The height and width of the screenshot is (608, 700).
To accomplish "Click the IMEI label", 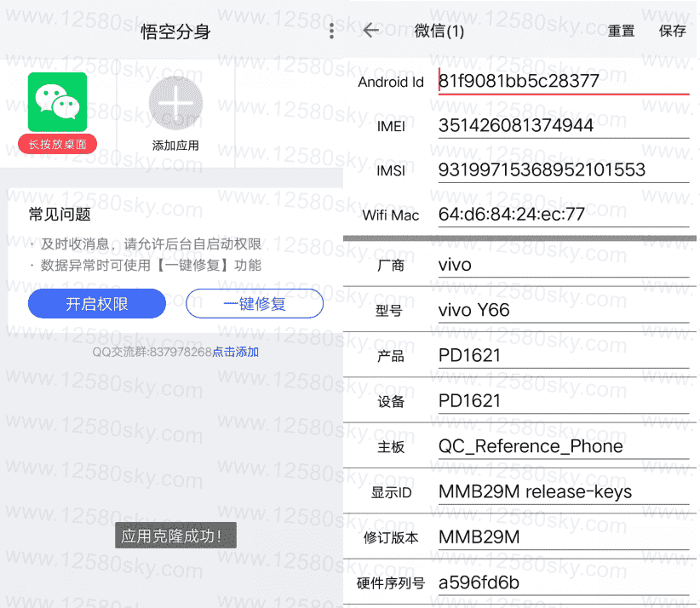I will click(x=391, y=126).
